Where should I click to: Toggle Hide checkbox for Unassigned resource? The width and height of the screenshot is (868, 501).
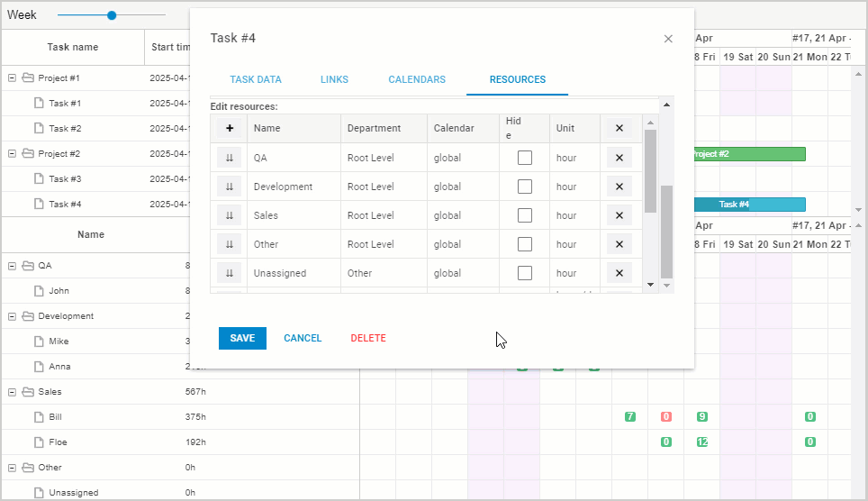(x=525, y=273)
